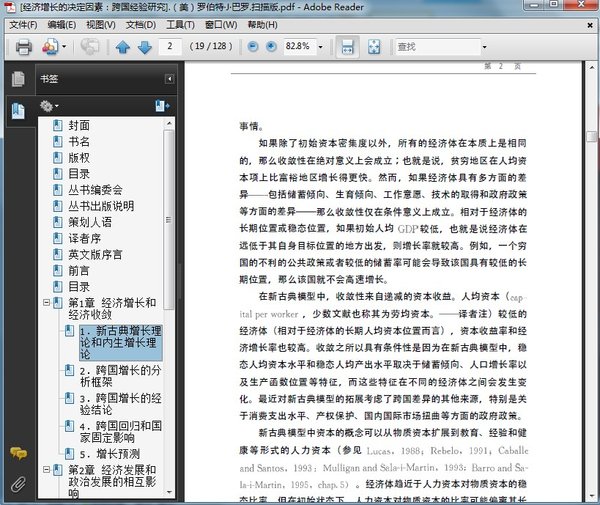Click the zoom in plus button
The width and height of the screenshot is (600, 505).
tap(270, 47)
